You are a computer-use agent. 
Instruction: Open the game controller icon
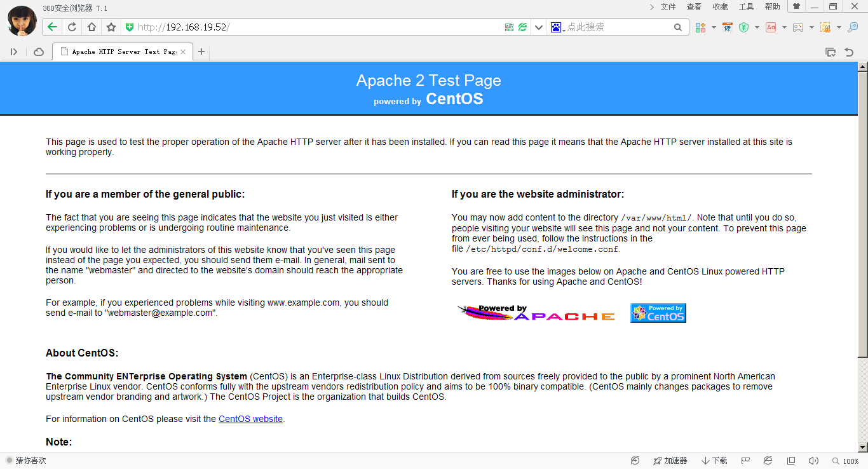[798, 27]
